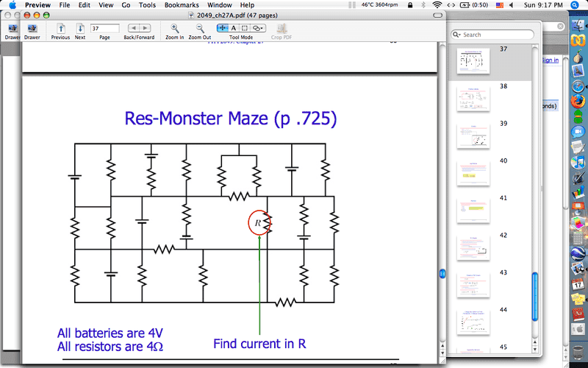Click 'All batteries are 4V' text
This screenshot has width=588, height=368.
tap(110, 333)
